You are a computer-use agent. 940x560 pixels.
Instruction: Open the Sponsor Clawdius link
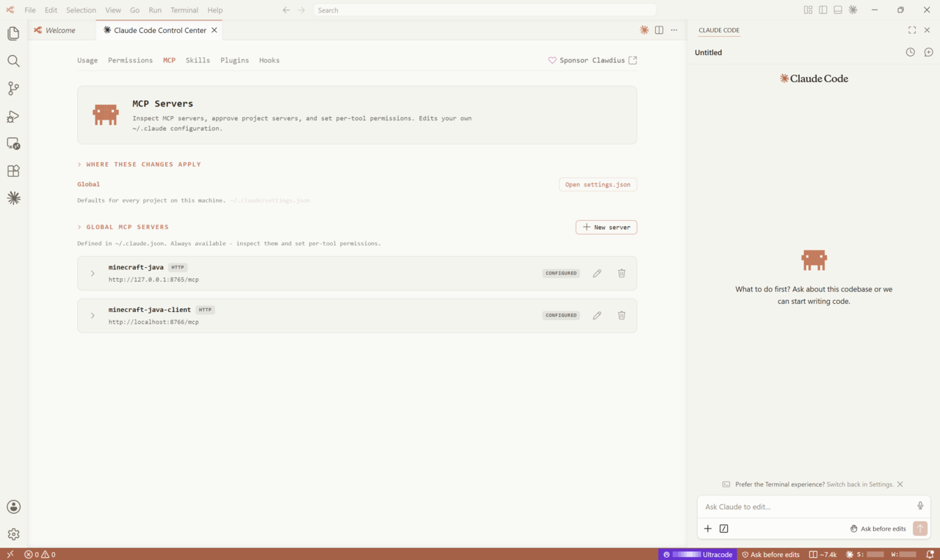coord(593,60)
